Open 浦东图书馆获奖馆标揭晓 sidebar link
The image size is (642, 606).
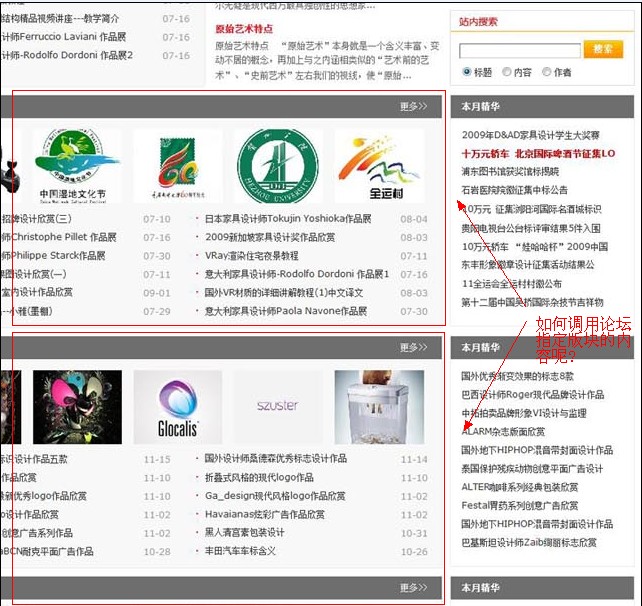coord(511,172)
